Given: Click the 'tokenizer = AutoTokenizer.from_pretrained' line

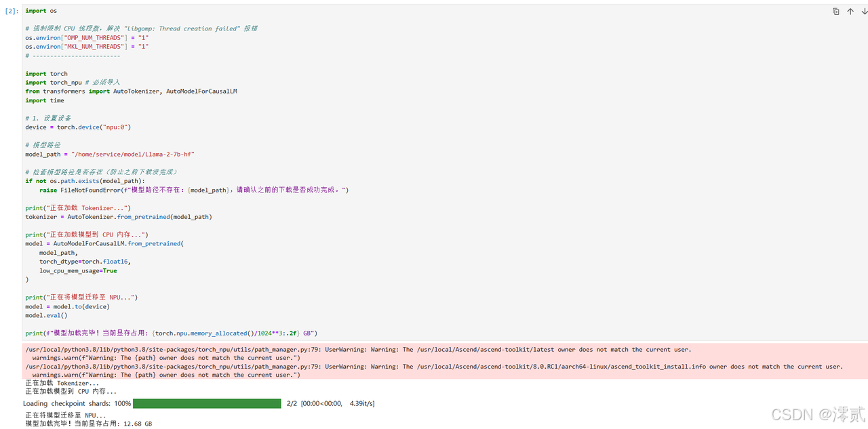Looking at the screenshot, I should (x=119, y=217).
